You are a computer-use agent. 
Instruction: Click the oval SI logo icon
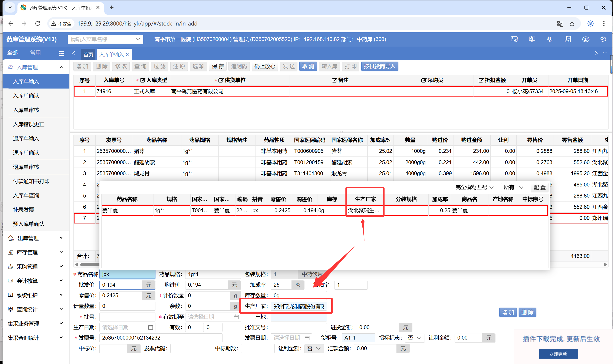coord(586,39)
